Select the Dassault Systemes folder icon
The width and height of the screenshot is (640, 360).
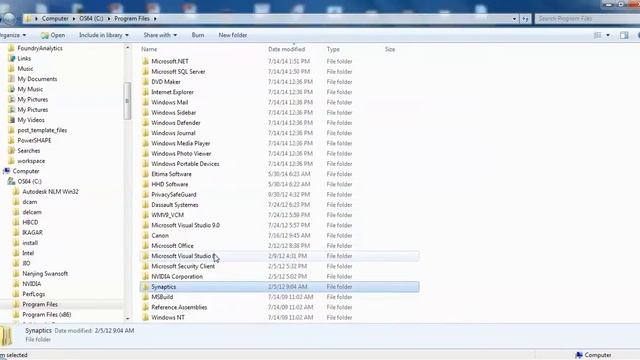tap(145, 204)
